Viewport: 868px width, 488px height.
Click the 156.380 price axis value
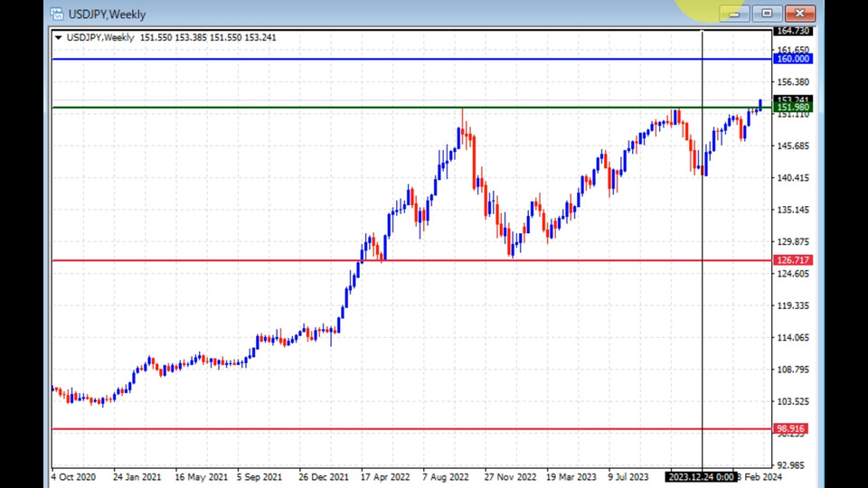point(793,82)
